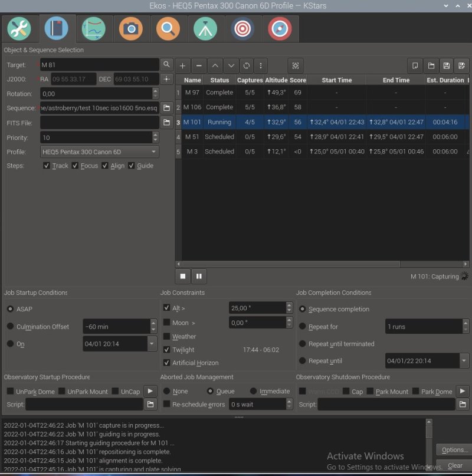Open the three-dot queue options menu
The height and width of the screenshot is (476, 472).
click(261, 65)
